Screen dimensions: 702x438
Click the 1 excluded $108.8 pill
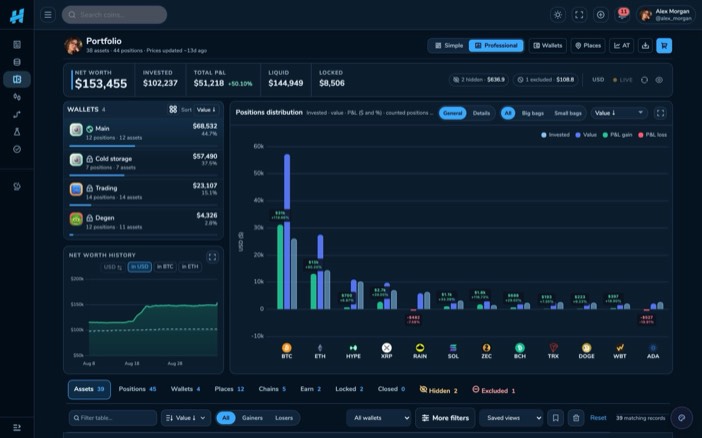coord(545,80)
